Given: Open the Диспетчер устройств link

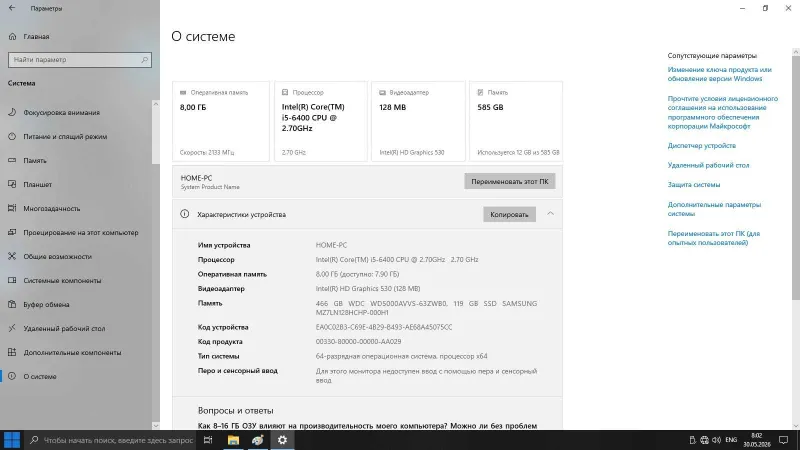Looking at the screenshot, I should 702,145.
